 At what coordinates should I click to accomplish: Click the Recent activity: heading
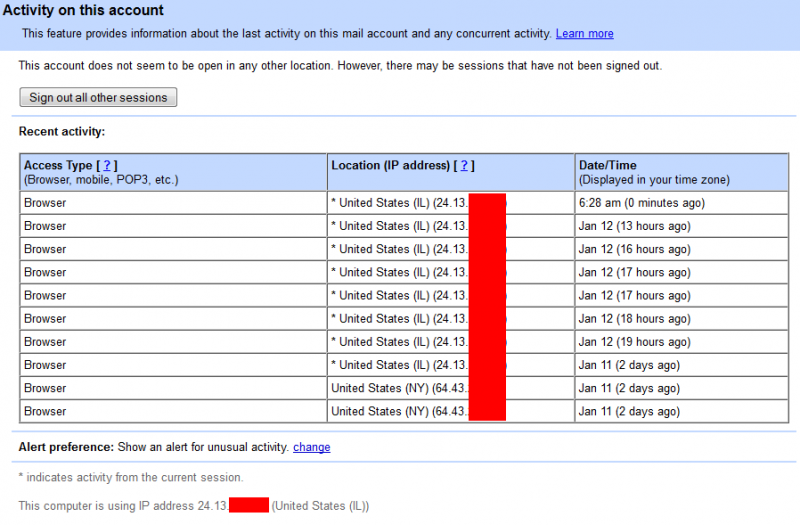(62, 132)
